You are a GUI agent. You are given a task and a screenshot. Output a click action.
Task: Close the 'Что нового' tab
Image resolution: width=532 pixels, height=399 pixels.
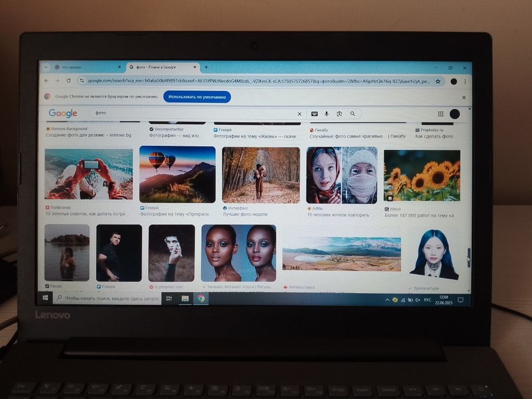pos(119,67)
